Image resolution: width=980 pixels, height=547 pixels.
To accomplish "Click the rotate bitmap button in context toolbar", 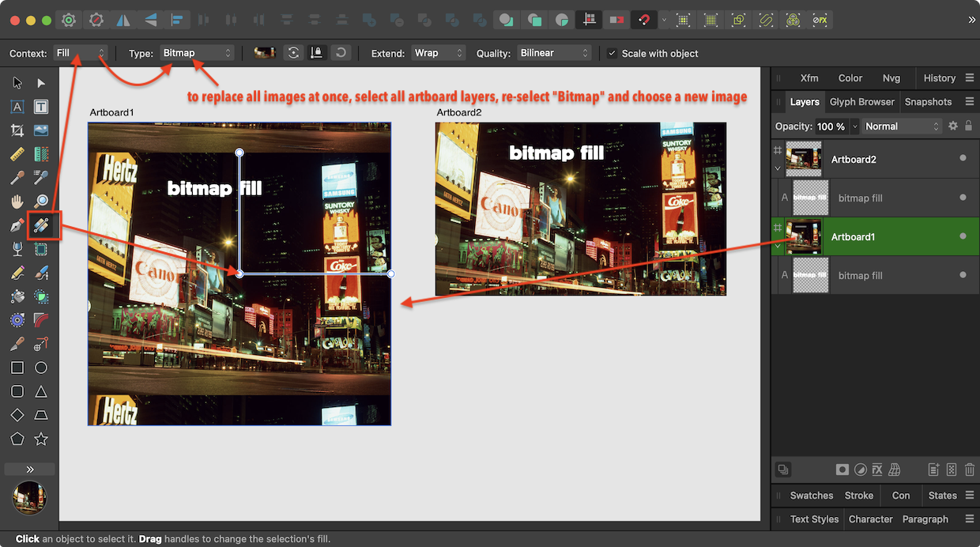I will pos(341,53).
